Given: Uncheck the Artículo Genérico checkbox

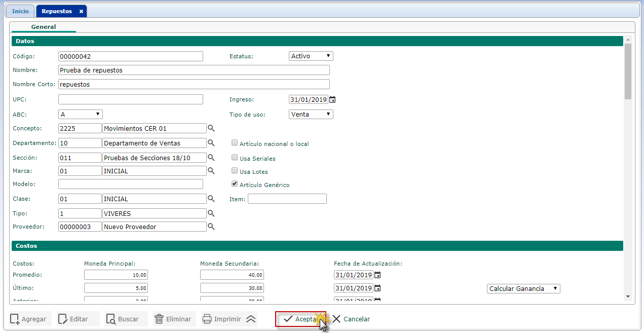Looking at the screenshot, I should [235, 184].
